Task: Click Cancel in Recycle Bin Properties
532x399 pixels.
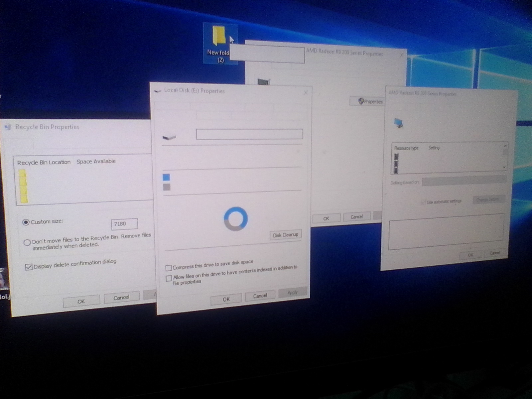Action: pos(121,297)
